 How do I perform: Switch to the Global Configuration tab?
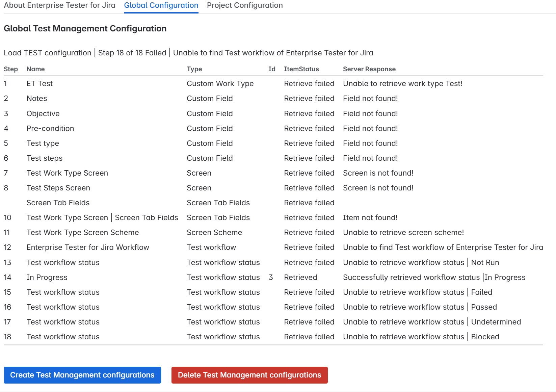pos(161,5)
